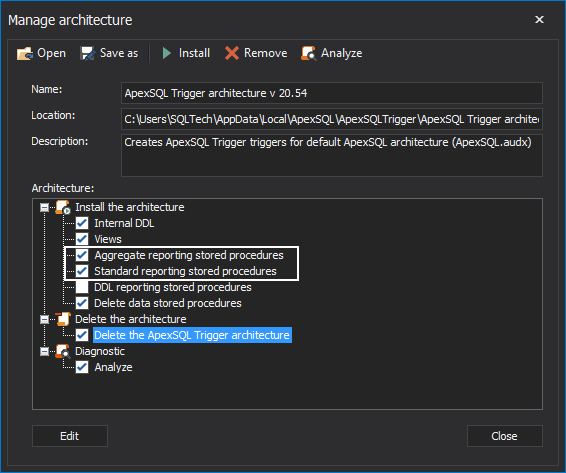
Task: Uncheck Delete data stored procedures checkbox
Action: coord(82,303)
